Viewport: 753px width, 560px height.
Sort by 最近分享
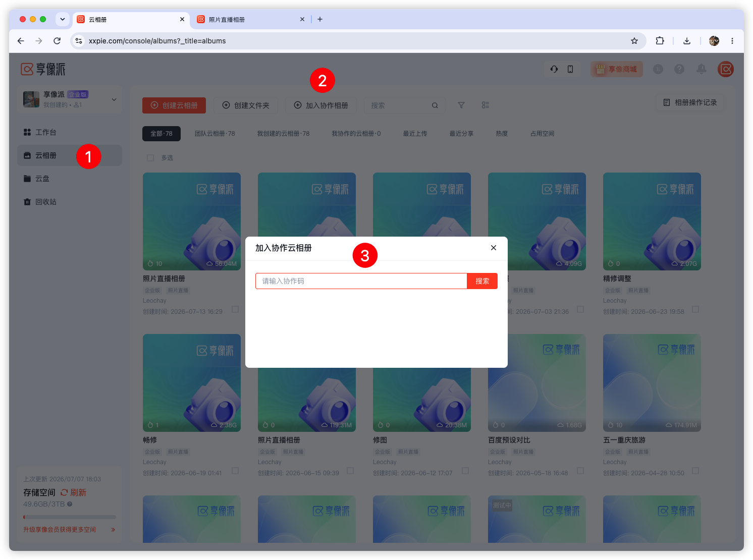click(x=461, y=134)
